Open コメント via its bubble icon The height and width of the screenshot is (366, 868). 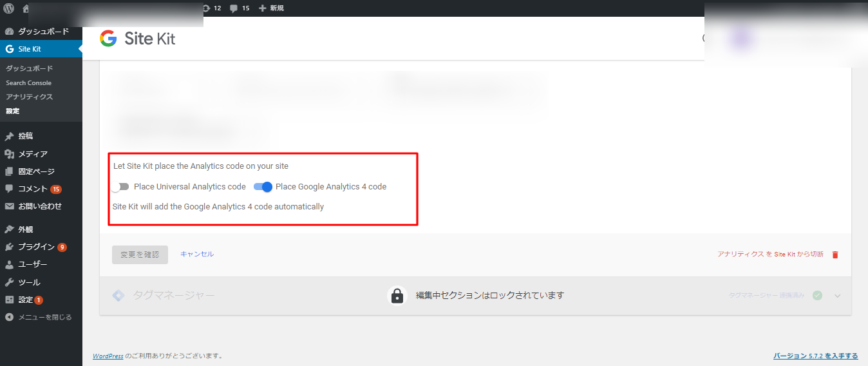(x=9, y=189)
